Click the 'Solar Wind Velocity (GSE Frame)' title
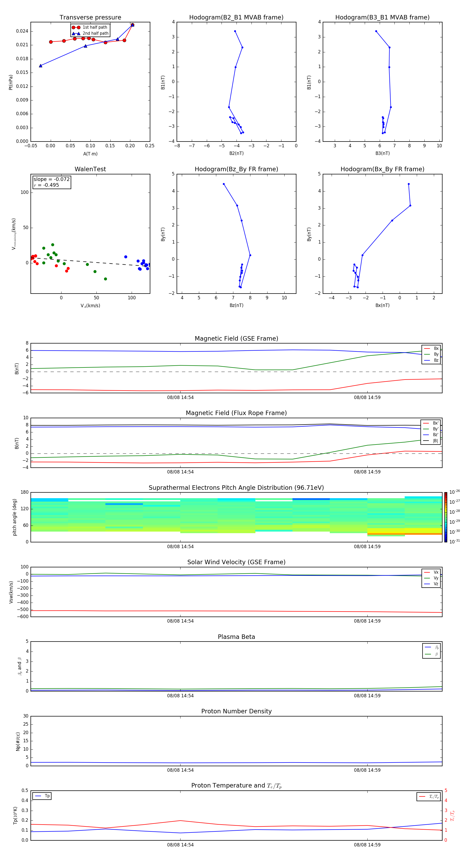Viewport: 473px width, 868px height. (x=236, y=562)
